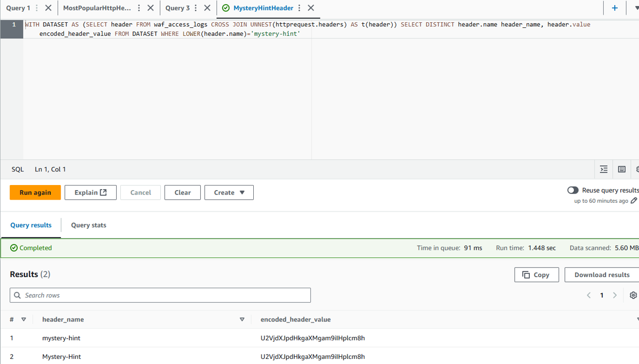Open Query 3 tab options menu
The width and height of the screenshot is (639, 364).
(x=196, y=8)
